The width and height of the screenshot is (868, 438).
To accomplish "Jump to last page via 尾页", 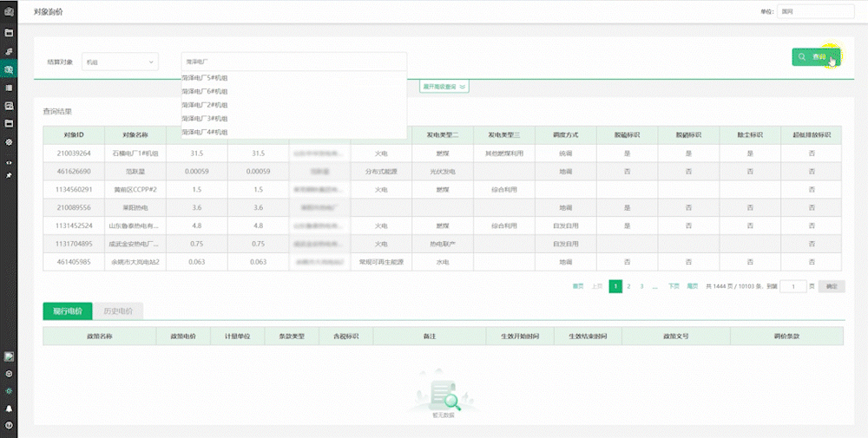I will point(693,285).
